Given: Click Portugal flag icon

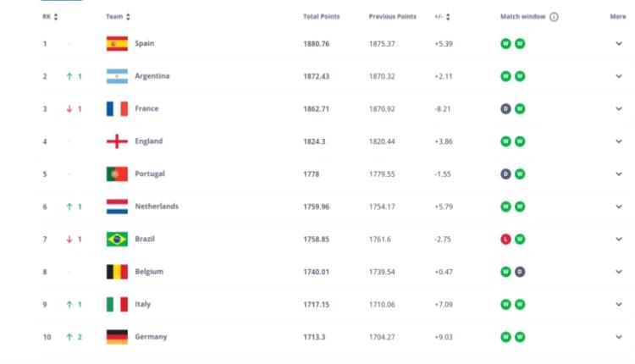Looking at the screenshot, I should point(117,174).
